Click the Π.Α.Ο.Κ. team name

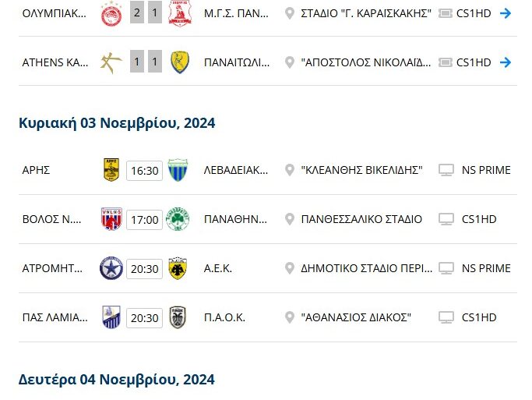[224, 317]
